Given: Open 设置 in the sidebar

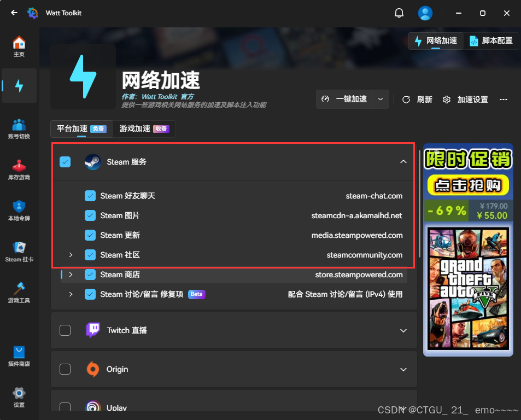Looking at the screenshot, I should 19,398.
